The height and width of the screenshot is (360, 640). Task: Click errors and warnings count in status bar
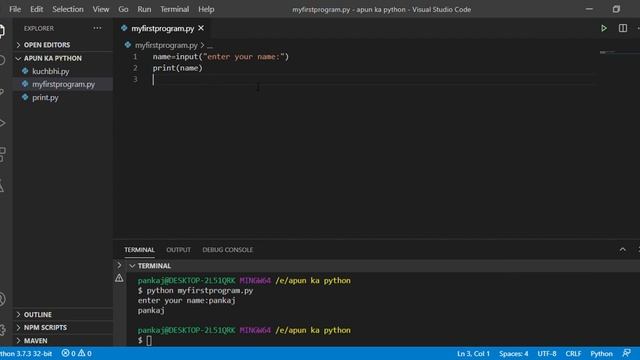[x=76, y=353]
